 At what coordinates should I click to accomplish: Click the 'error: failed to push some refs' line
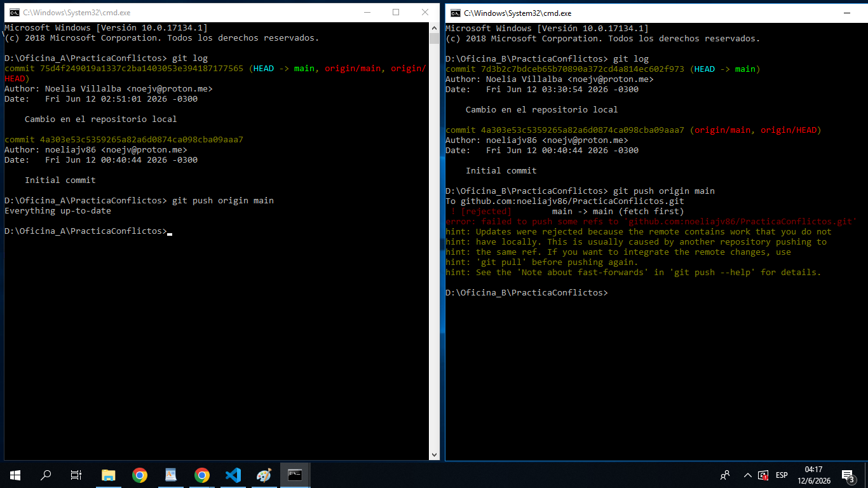pos(651,221)
